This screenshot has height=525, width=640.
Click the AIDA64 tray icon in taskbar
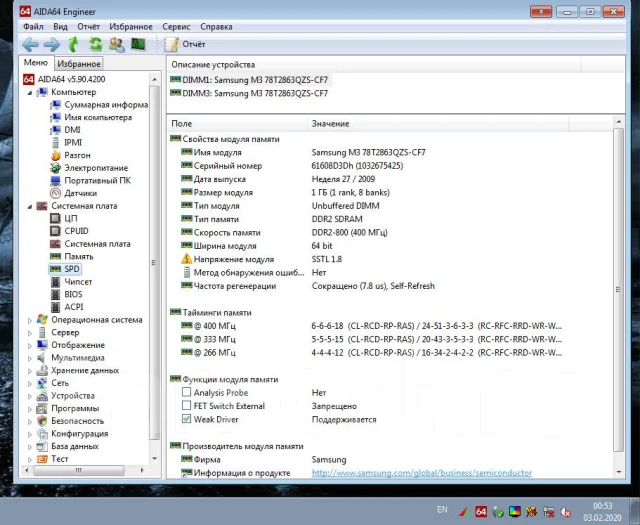coord(481,512)
